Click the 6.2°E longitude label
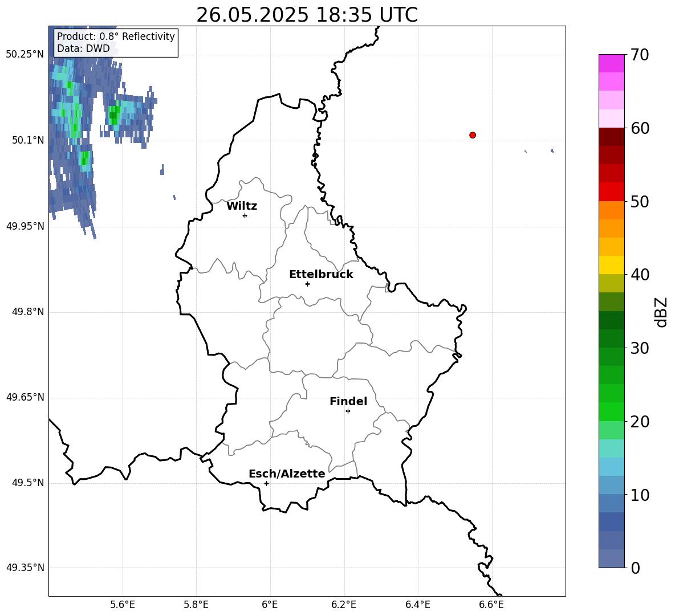675x616 pixels. pos(344,605)
